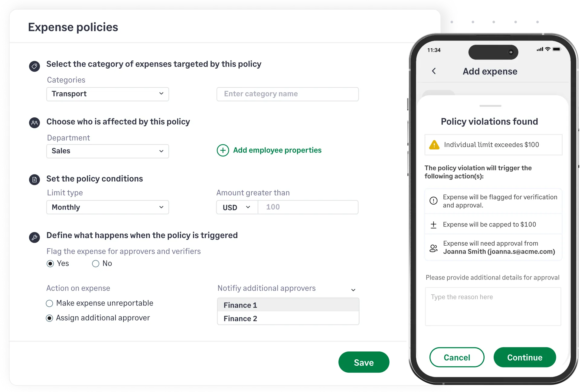This screenshot has height=392, width=588.
Task: Tap the back arrow on Add expense screen
Action: pos(434,71)
